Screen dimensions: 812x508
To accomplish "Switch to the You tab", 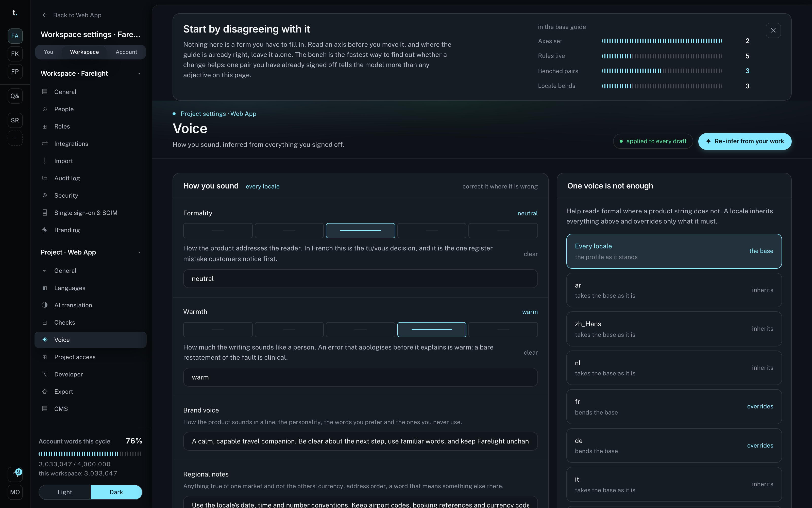I will 49,52.
